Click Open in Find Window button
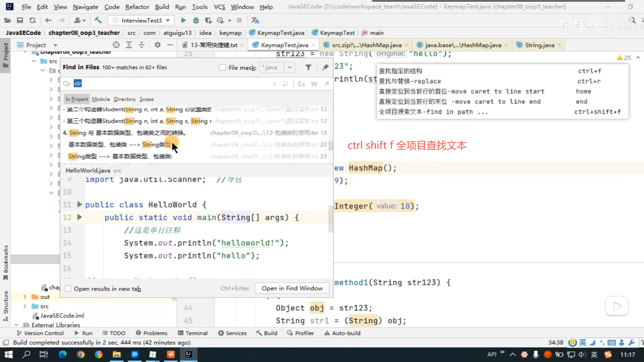This screenshot has height=362, width=644. tap(292, 288)
